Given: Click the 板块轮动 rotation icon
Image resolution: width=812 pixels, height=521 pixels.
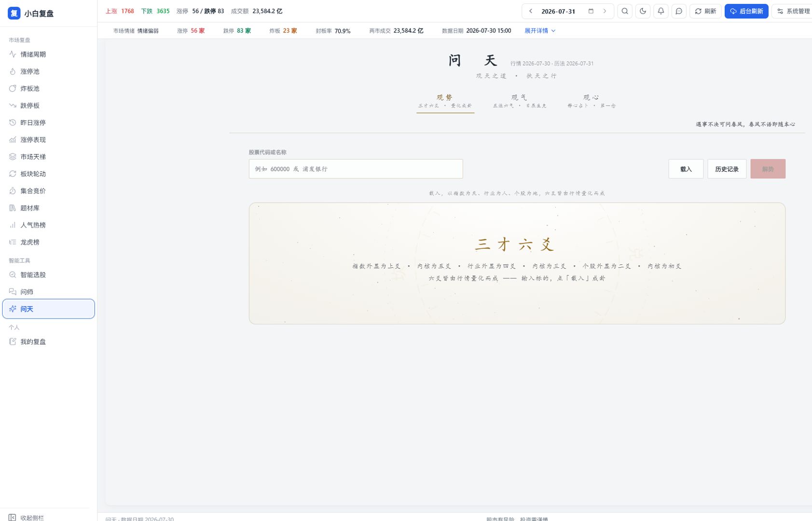Looking at the screenshot, I should click(x=13, y=174).
